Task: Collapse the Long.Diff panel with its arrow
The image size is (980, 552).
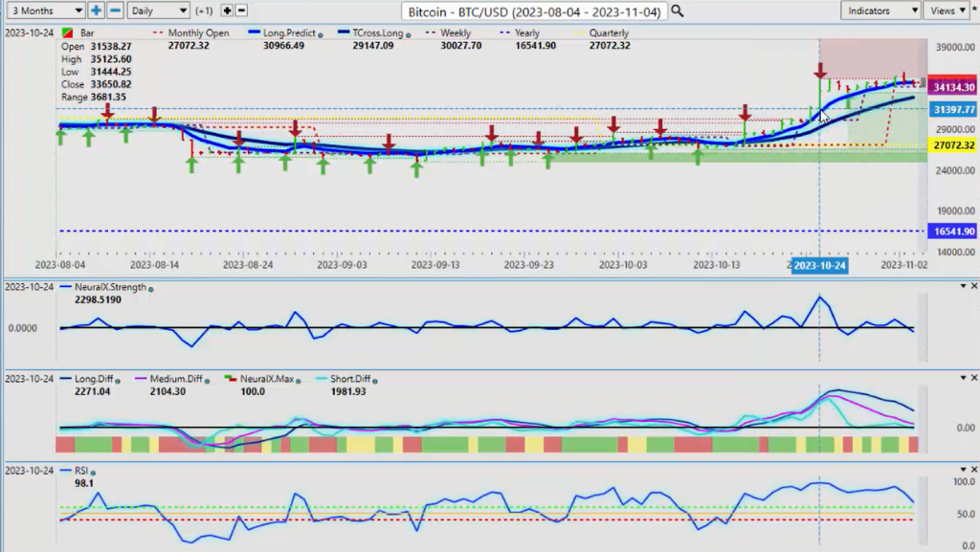Action: pyautogui.click(x=963, y=378)
